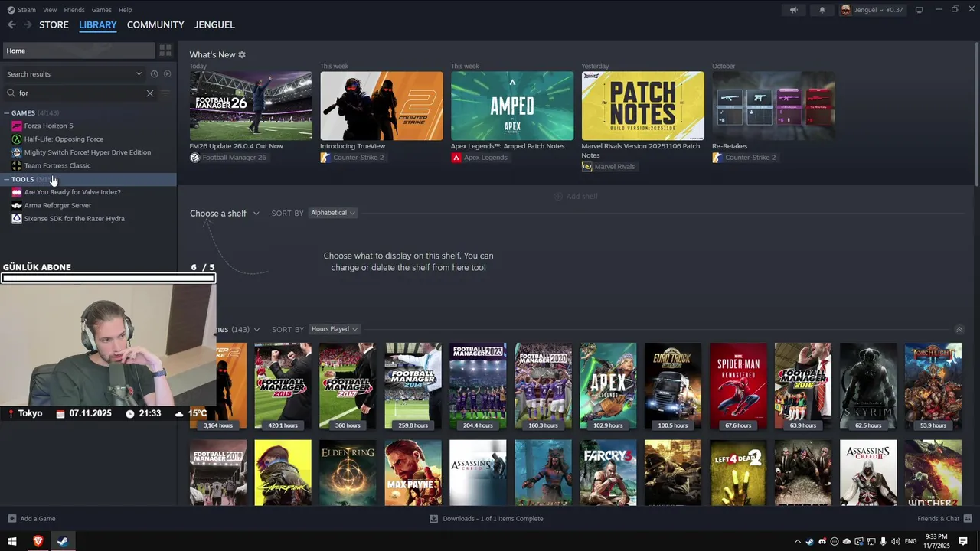Open What's New settings gear
The height and width of the screenshot is (551, 980).
[242, 55]
